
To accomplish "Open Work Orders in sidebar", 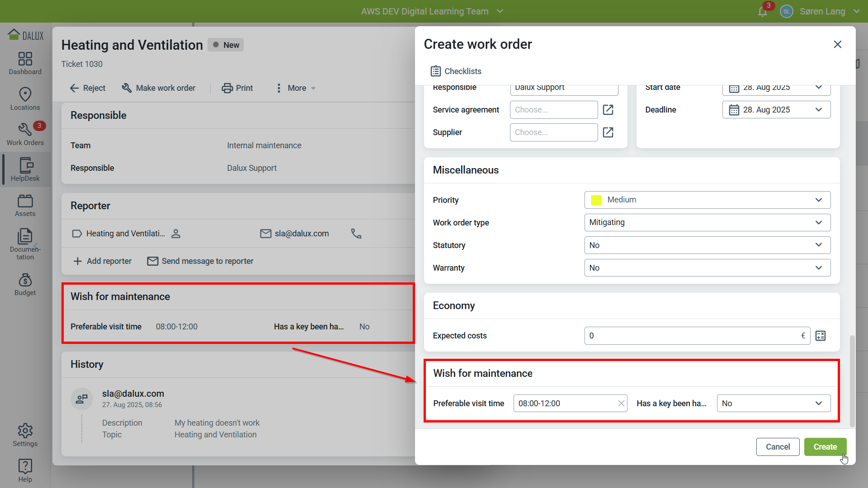I will 25,134.
